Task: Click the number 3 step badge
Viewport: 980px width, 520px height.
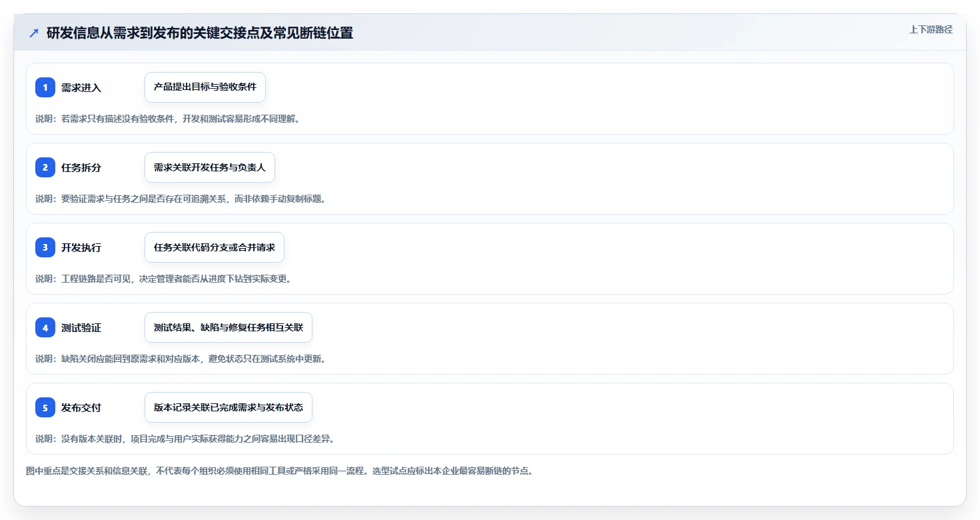Action: click(45, 247)
